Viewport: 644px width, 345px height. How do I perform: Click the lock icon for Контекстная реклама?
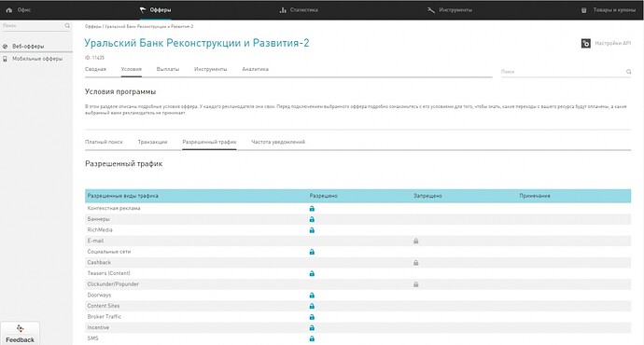tap(312, 208)
